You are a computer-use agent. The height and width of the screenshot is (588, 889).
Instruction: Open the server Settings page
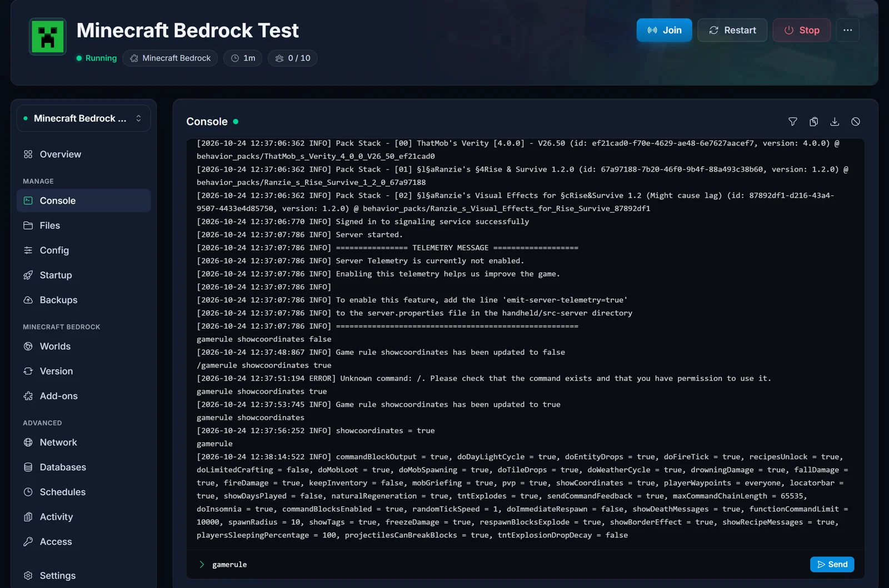point(83,576)
